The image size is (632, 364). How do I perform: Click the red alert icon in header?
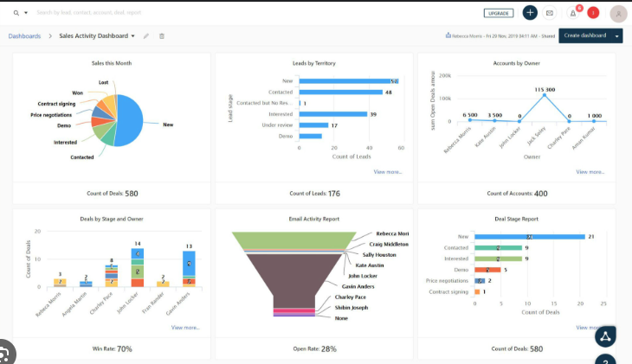(x=593, y=13)
